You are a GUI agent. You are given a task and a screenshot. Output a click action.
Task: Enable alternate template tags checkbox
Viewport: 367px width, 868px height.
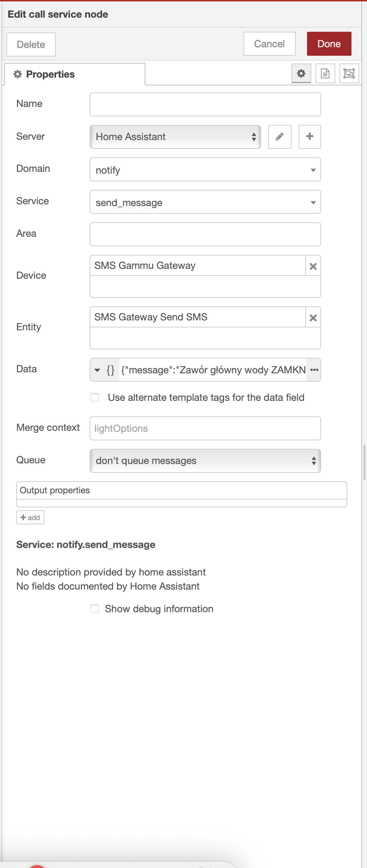coord(95,398)
